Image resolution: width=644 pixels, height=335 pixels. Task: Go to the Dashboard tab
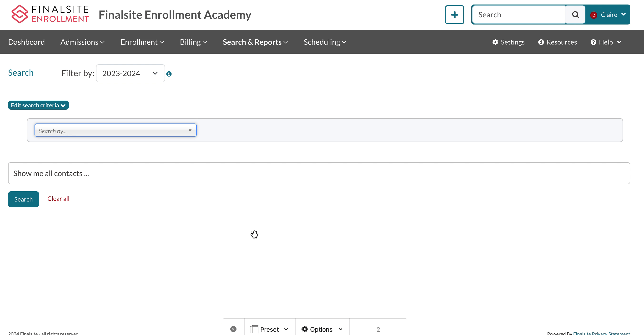26,42
